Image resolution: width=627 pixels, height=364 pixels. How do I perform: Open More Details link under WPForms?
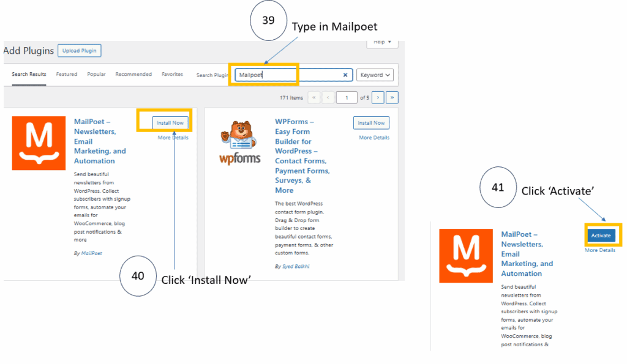(x=374, y=138)
